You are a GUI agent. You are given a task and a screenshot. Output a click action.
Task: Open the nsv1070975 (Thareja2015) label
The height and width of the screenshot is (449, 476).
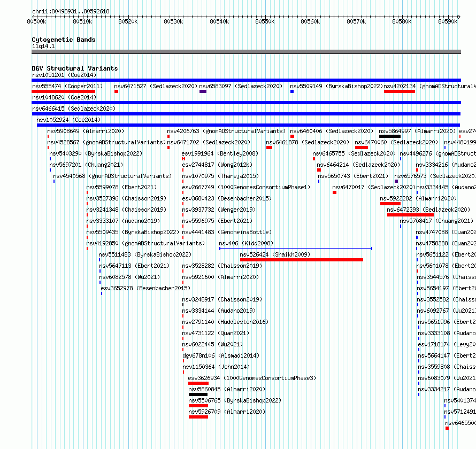pyautogui.click(x=220, y=176)
